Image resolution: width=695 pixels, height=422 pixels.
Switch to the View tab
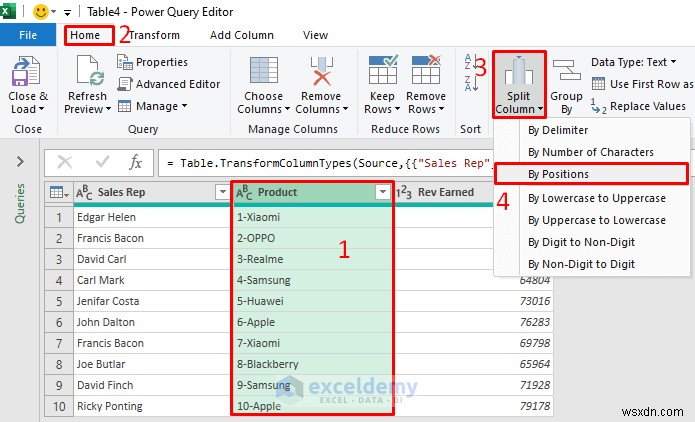coord(315,35)
